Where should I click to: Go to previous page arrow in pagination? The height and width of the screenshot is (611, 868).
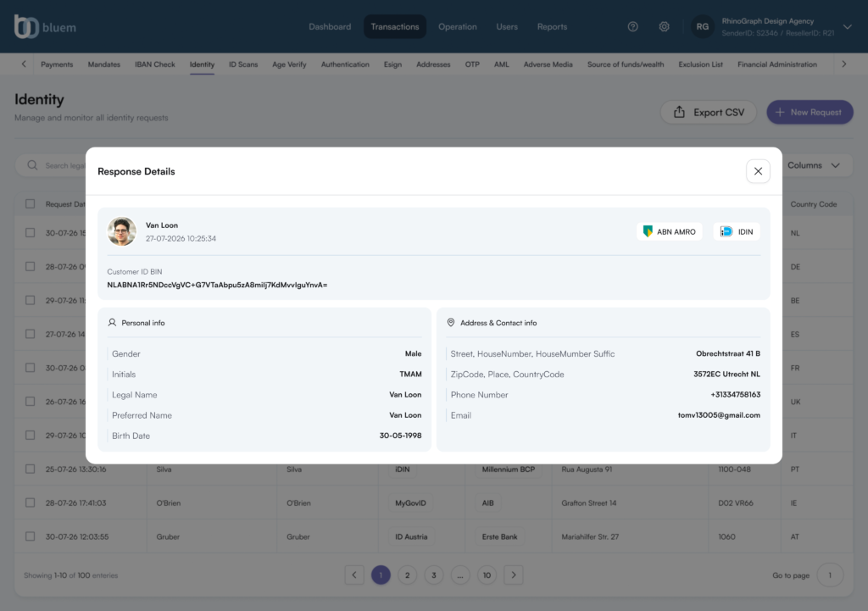pos(354,575)
